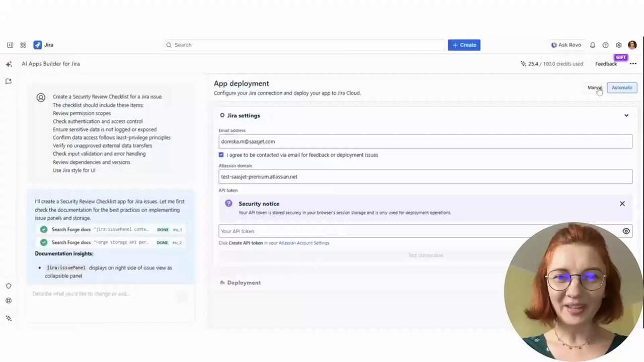The width and height of the screenshot is (644, 362).
Task: Click the purple security notice icon
Action: (229, 204)
